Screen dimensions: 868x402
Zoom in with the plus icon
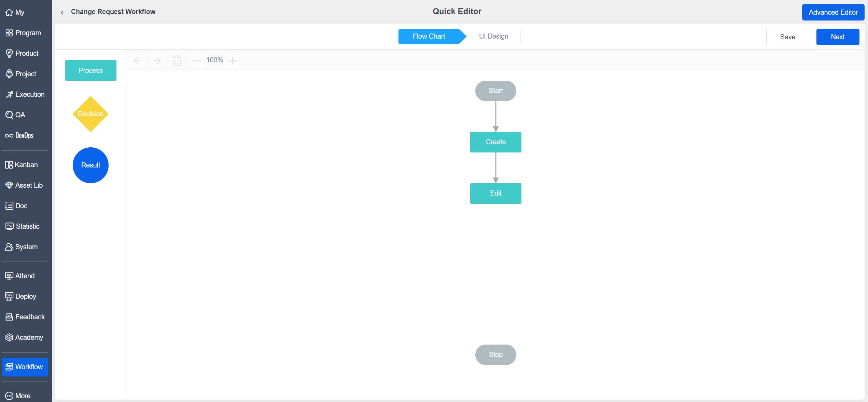click(233, 61)
